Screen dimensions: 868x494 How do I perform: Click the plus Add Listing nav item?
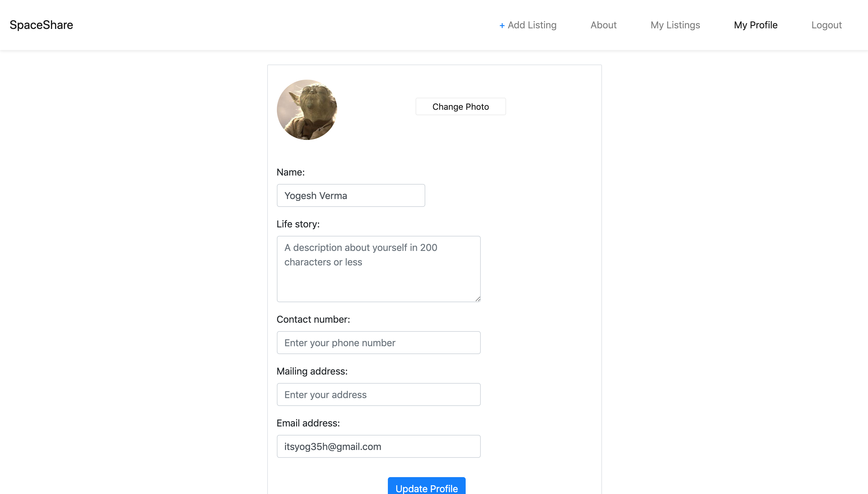(x=528, y=25)
